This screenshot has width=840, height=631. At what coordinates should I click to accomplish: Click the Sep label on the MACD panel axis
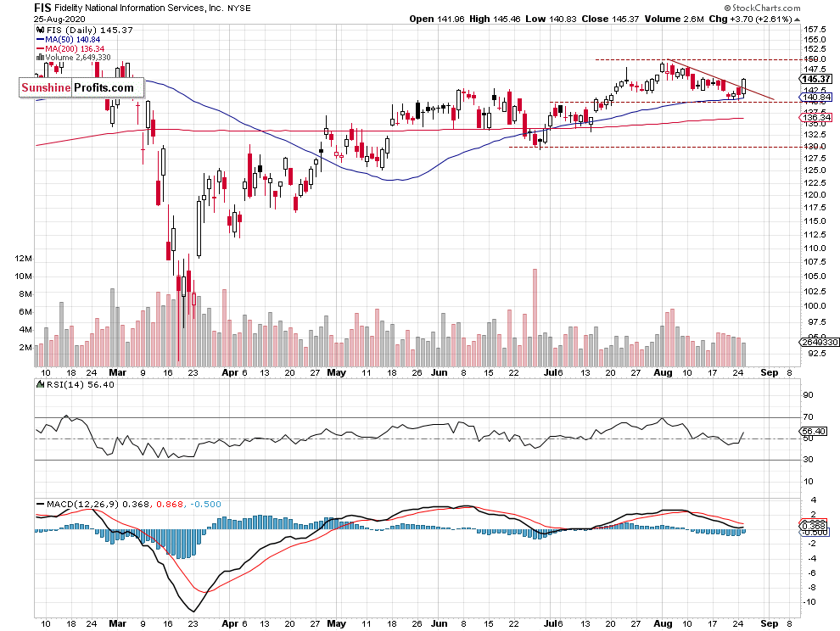click(x=770, y=623)
